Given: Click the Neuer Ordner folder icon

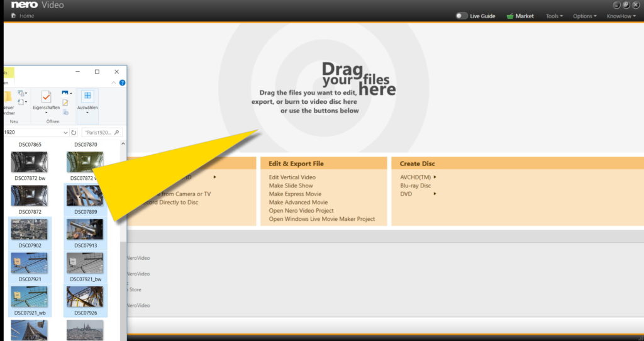Looking at the screenshot, I should tap(8, 97).
